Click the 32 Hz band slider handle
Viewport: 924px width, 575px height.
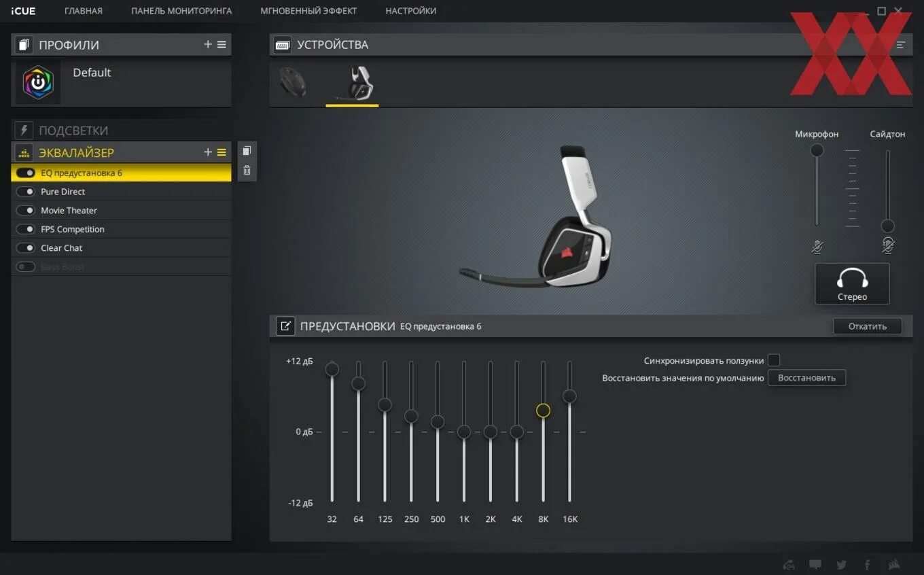click(332, 369)
